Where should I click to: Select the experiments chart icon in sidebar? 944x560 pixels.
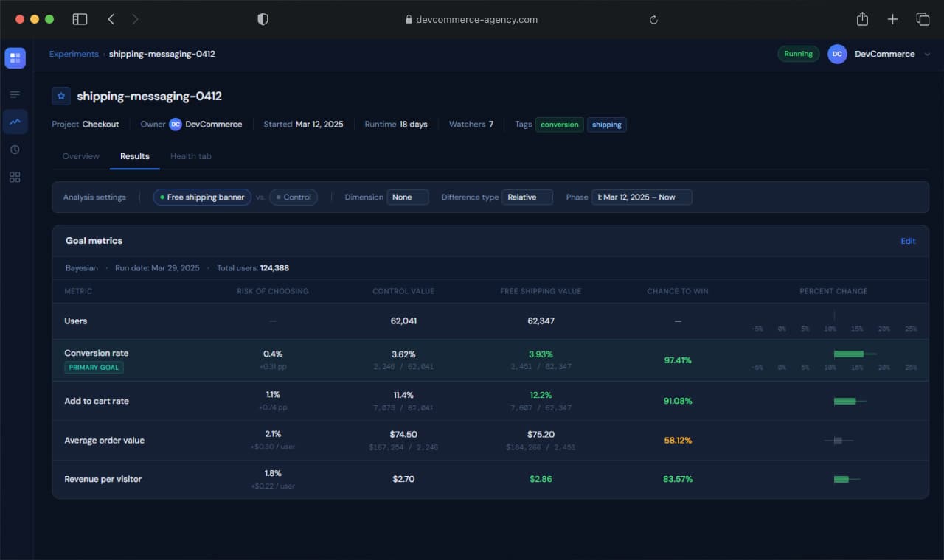coord(15,122)
